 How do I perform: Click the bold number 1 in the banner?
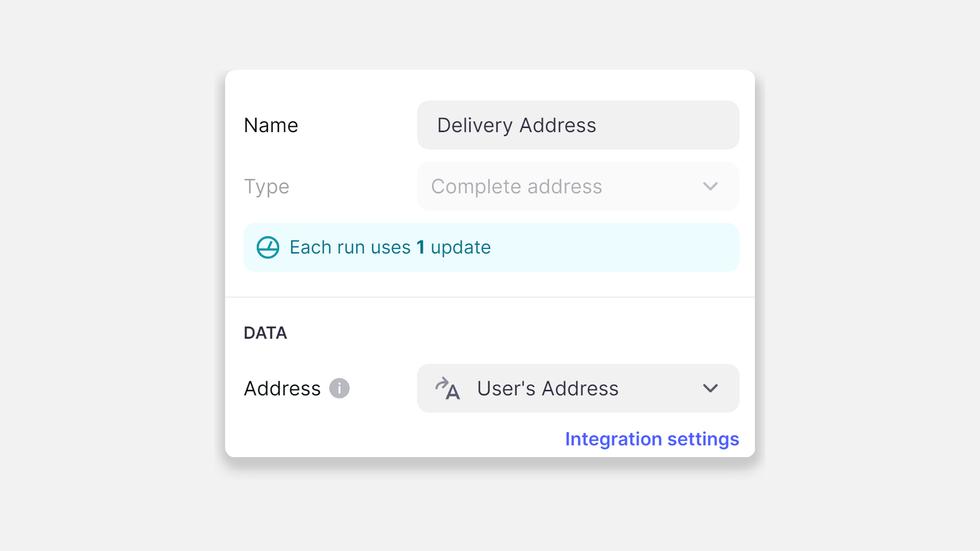[x=421, y=247]
